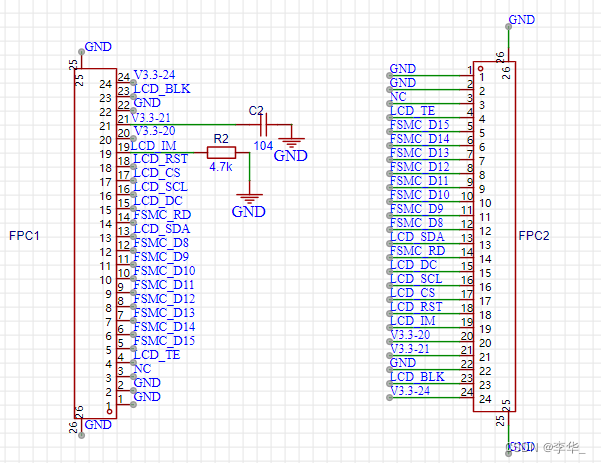
Task: Click NC net label on FPC2 pin 3
Action: click(x=398, y=97)
